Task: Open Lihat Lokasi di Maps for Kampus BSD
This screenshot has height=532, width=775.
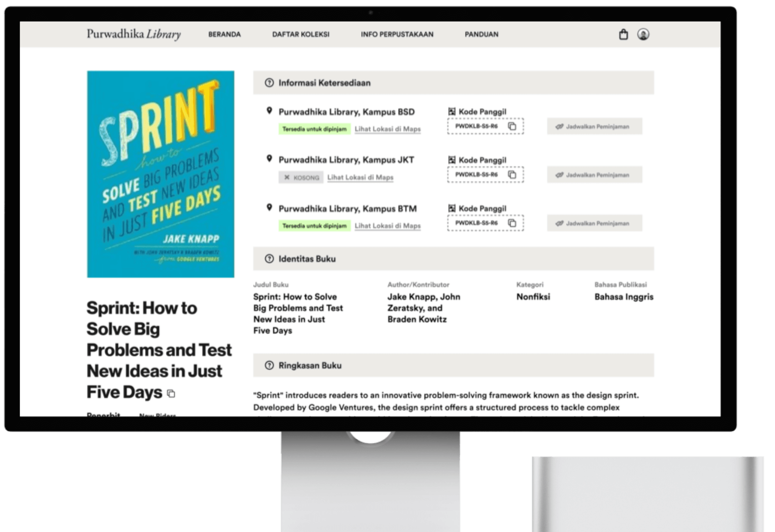Action: [x=387, y=129]
